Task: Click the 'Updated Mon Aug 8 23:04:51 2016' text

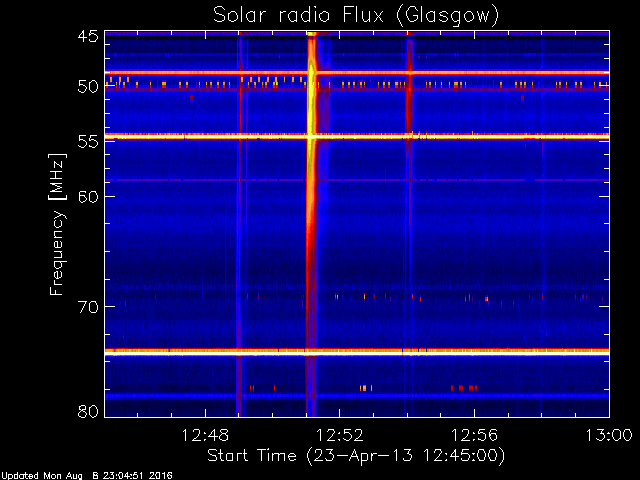Action: click(x=87, y=476)
